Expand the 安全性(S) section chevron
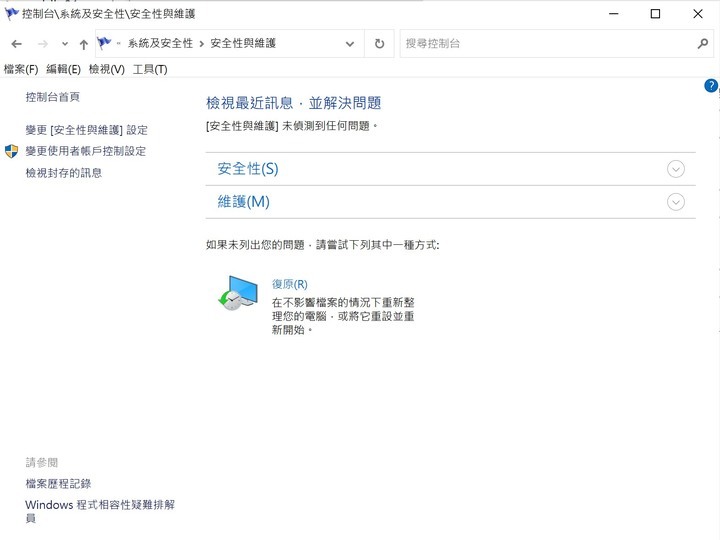Image resolution: width=720 pixels, height=540 pixels. pos(675,169)
